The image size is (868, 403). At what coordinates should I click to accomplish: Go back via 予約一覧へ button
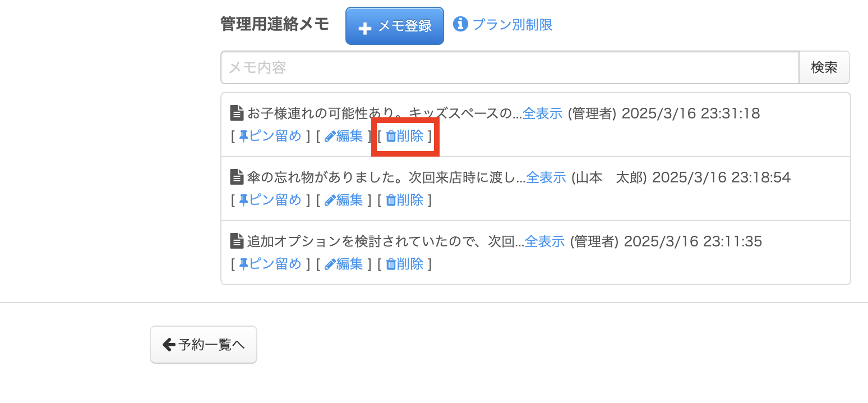pyautogui.click(x=204, y=345)
